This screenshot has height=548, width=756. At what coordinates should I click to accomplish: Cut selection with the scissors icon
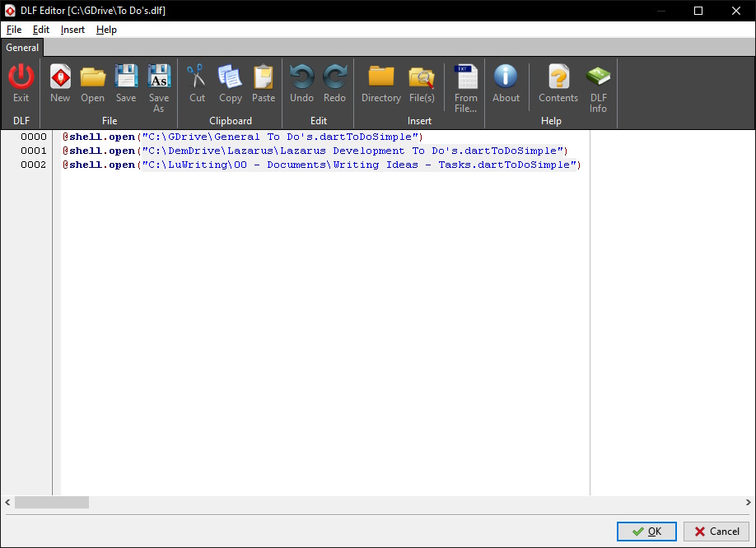[197, 77]
